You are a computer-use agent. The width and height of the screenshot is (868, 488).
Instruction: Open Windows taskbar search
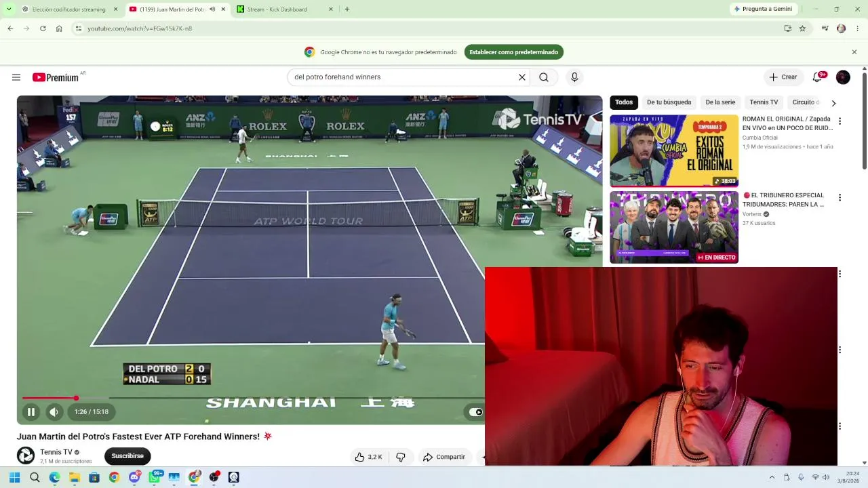[35, 477]
